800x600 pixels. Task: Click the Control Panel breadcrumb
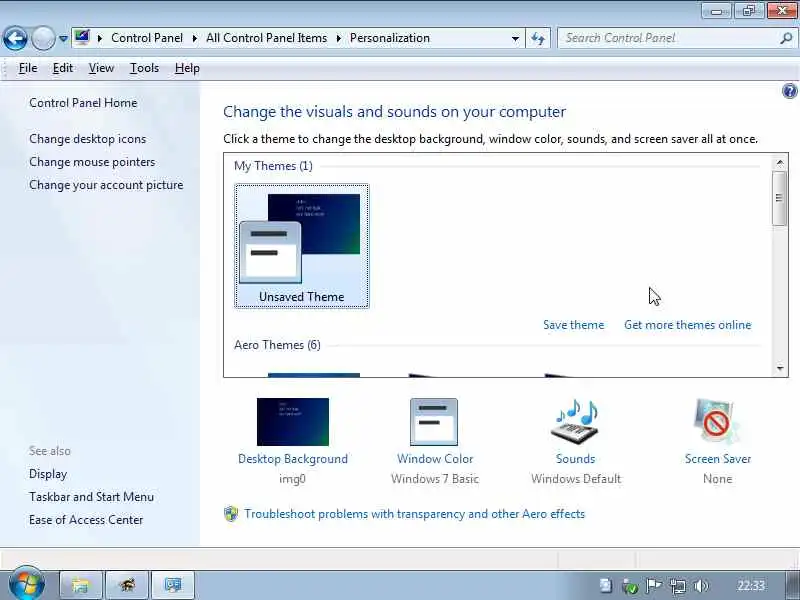pyautogui.click(x=147, y=38)
